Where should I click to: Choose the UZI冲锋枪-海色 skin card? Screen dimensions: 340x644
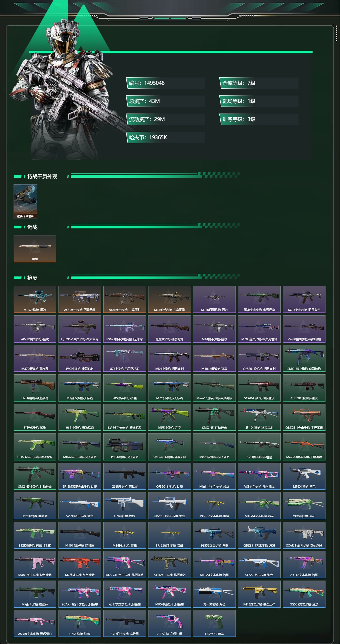[124, 506]
